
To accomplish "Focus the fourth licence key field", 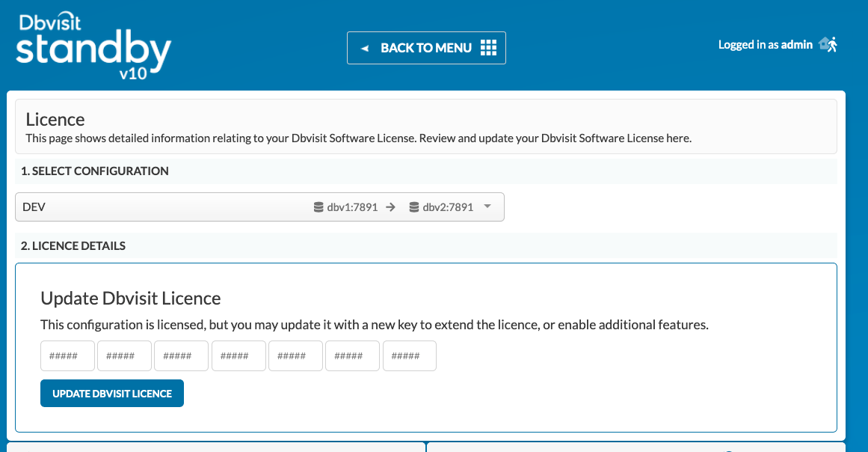I will pos(238,355).
